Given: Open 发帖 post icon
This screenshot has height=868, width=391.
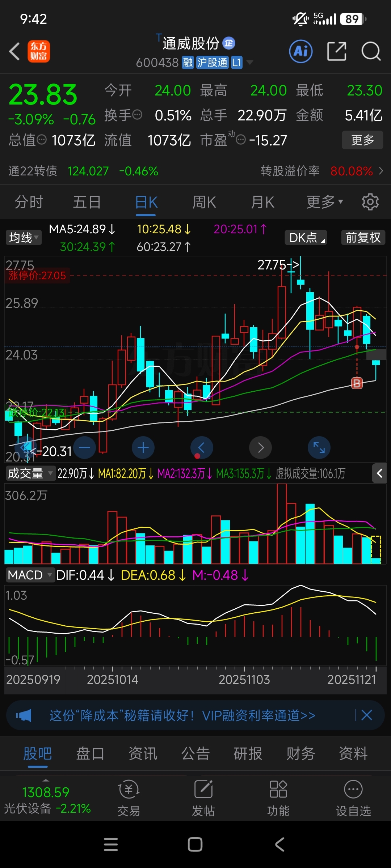Looking at the screenshot, I should click(203, 799).
